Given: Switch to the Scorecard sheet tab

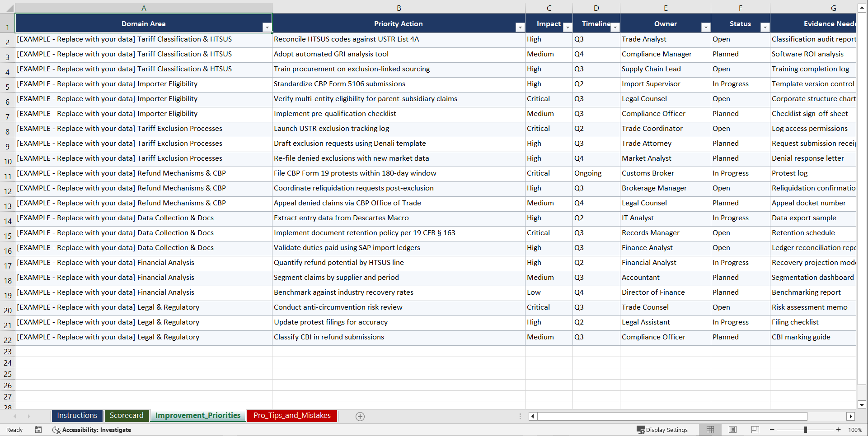Looking at the screenshot, I should (x=127, y=415).
